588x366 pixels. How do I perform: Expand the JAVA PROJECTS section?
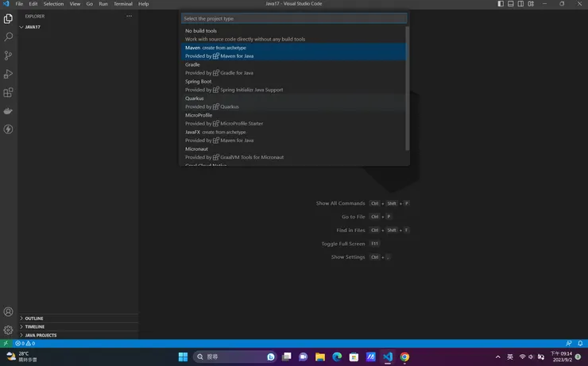[x=41, y=335]
